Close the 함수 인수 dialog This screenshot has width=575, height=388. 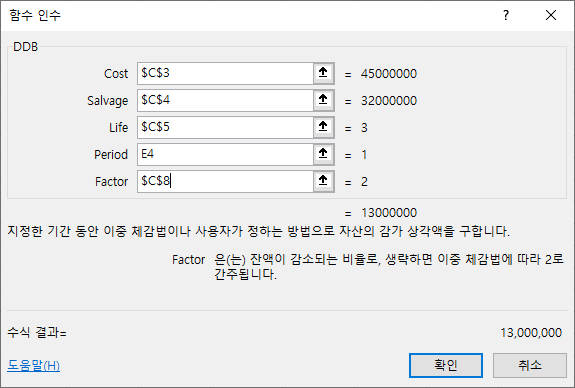click(x=551, y=15)
